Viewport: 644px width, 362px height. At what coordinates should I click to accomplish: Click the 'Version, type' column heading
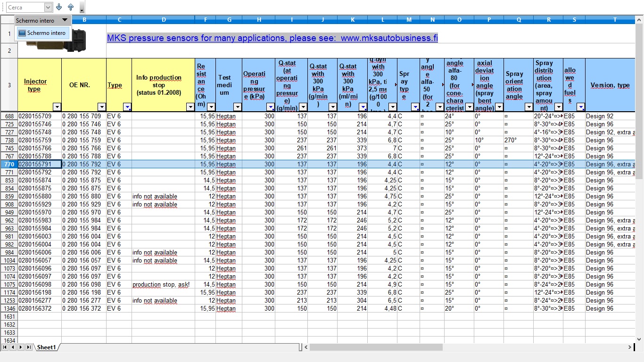coord(610,85)
